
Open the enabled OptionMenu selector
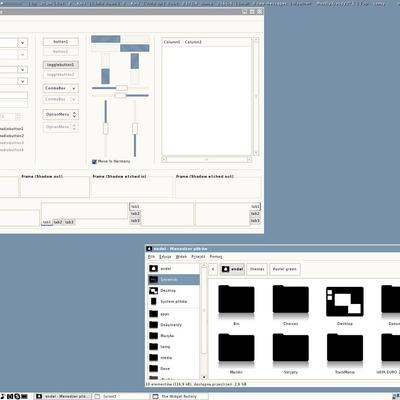point(61,114)
